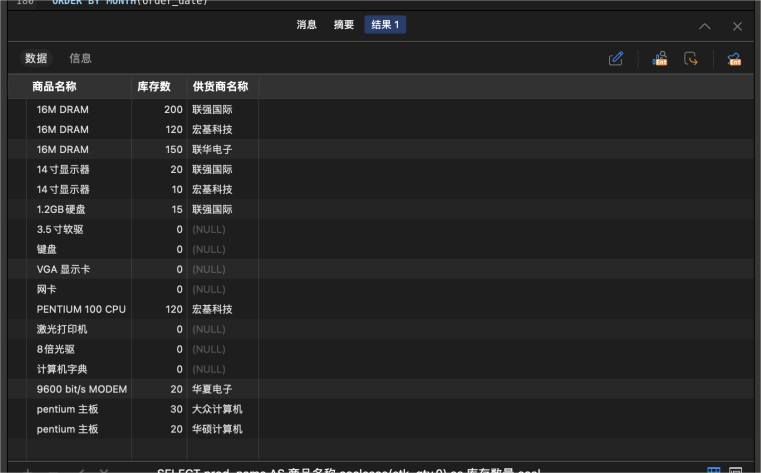Click the 大众计算机 supplier cell
Screen dimensions: 761x473
(217, 409)
